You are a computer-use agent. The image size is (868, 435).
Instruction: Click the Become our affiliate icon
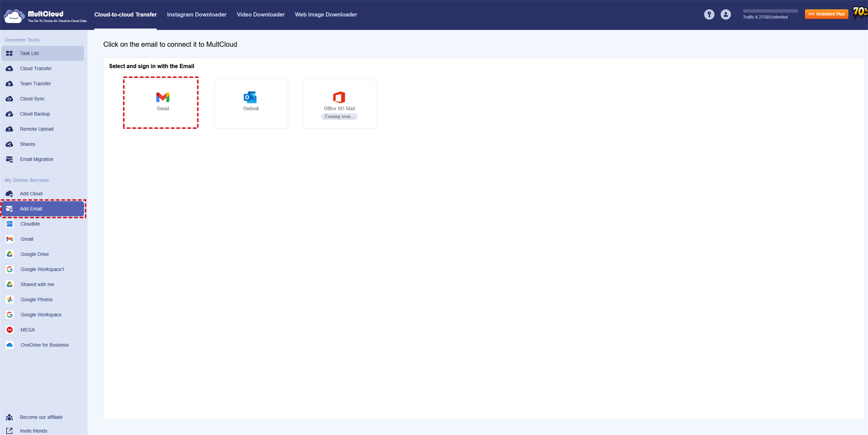point(9,417)
